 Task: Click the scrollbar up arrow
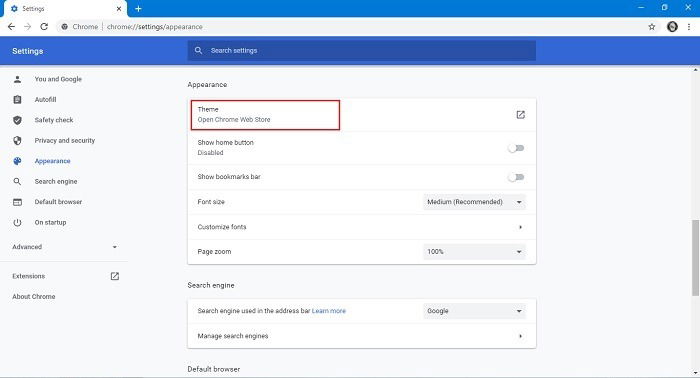click(x=696, y=70)
